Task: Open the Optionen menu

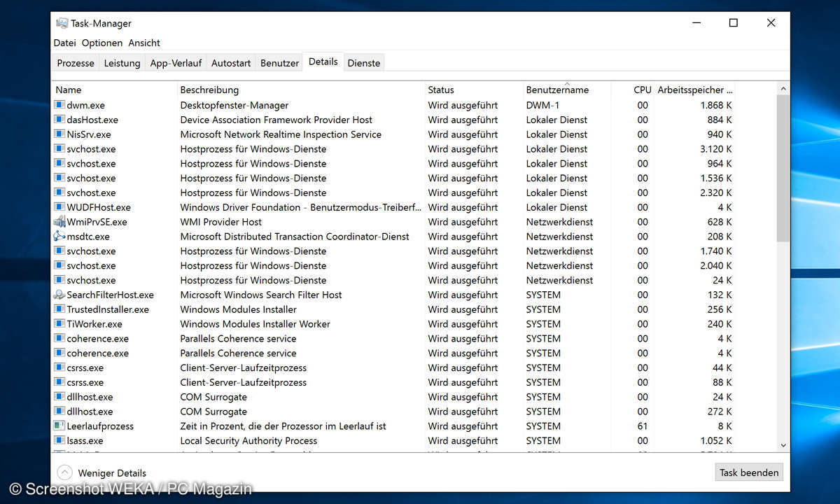Action: [x=102, y=43]
